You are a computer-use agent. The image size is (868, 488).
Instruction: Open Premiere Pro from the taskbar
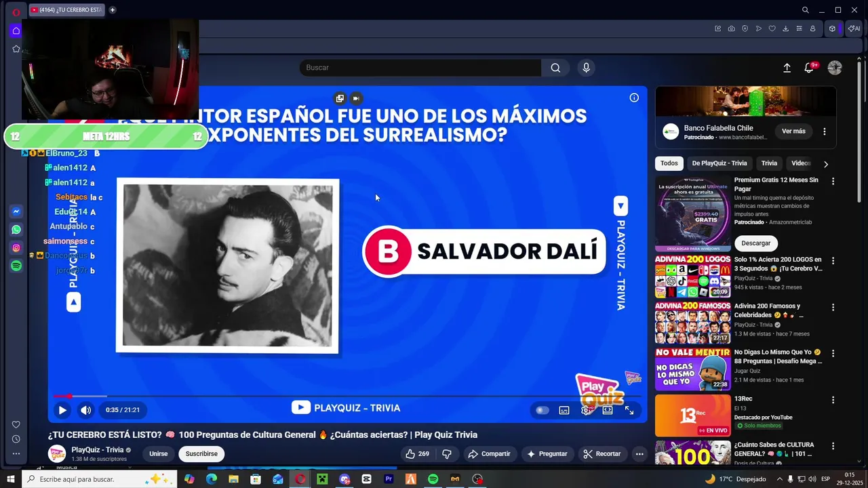coord(389,479)
